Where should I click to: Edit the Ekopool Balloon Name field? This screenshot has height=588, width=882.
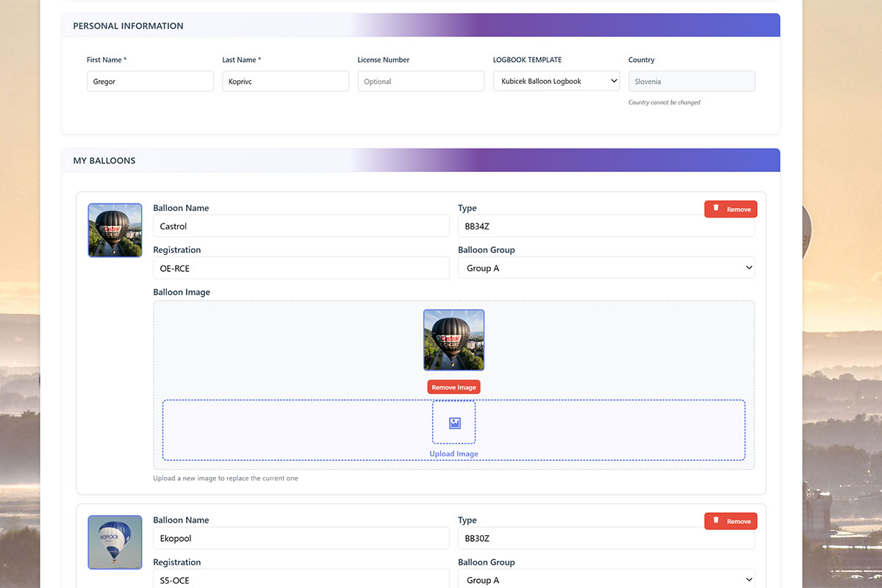(x=301, y=539)
